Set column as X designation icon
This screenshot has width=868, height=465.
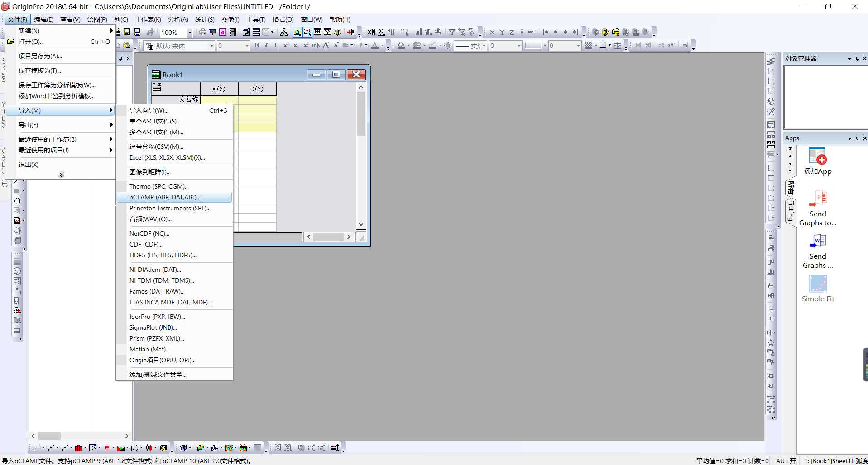(492, 32)
